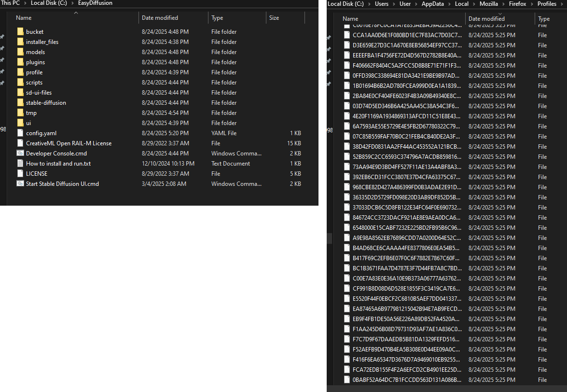The width and height of the screenshot is (567, 392).
Task: Navigate to Profiles in right breadcrumb
Action: coord(547,3)
